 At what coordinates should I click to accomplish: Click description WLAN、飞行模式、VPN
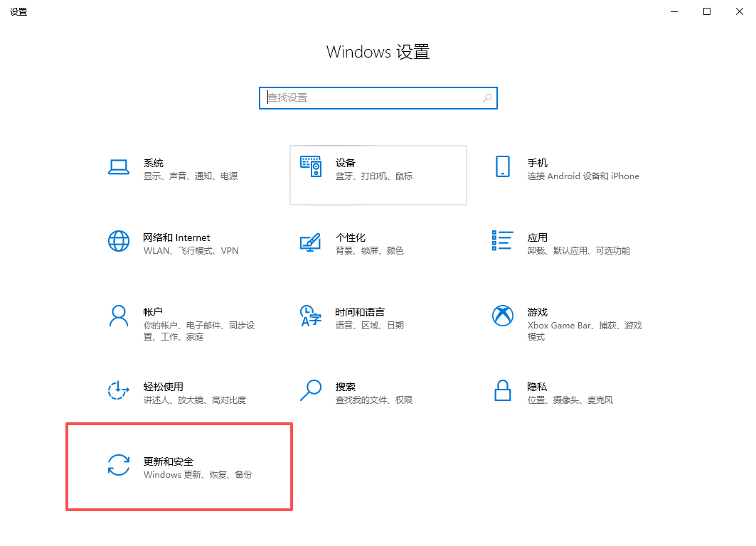point(191,251)
